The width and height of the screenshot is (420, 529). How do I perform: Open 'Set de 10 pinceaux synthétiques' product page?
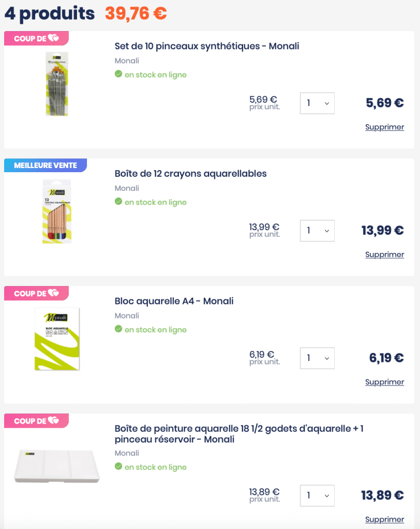coord(207,46)
